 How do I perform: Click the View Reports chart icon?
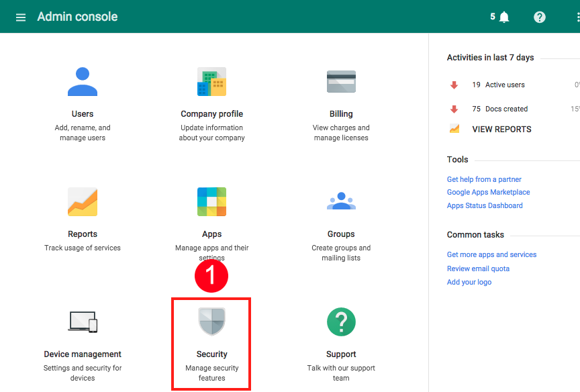coord(454,129)
